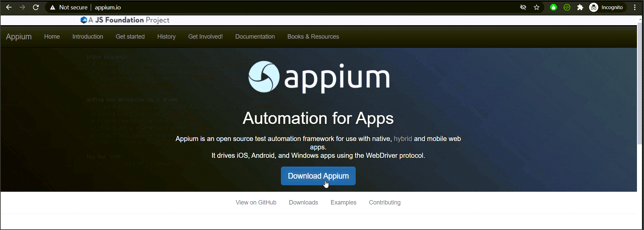644x230 pixels.
Task: Click the Automation for Apps heading
Action: point(318,118)
